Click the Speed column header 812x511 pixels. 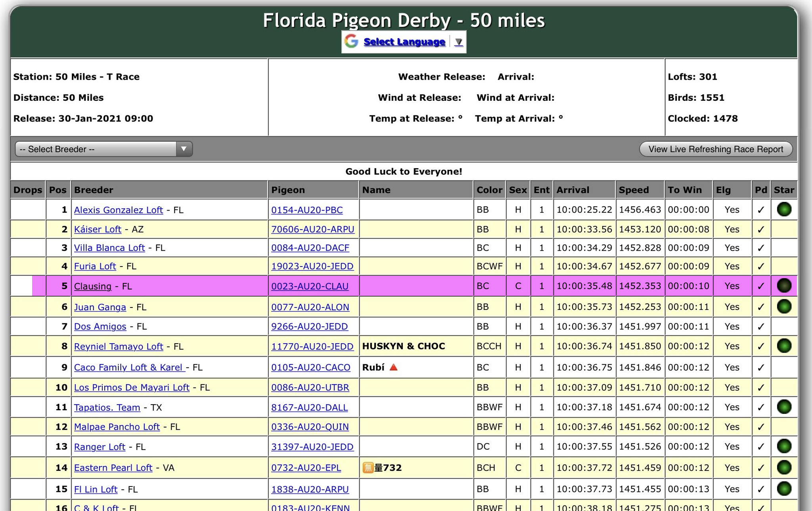634,190
